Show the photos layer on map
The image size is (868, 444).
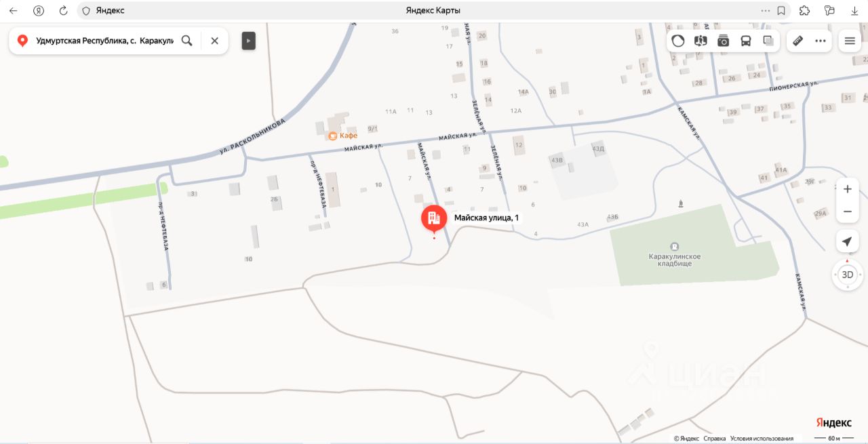coord(723,41)
